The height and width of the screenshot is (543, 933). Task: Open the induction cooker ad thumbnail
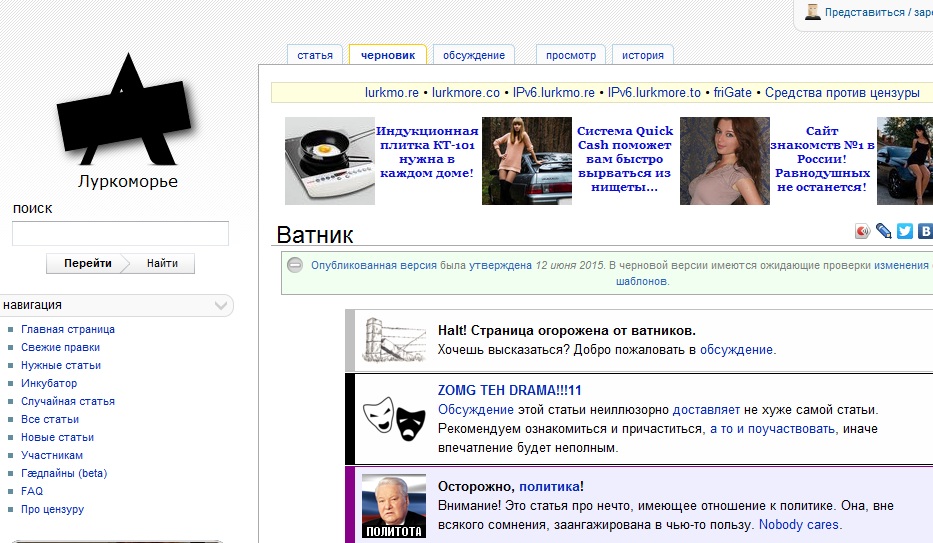(329, 160)
